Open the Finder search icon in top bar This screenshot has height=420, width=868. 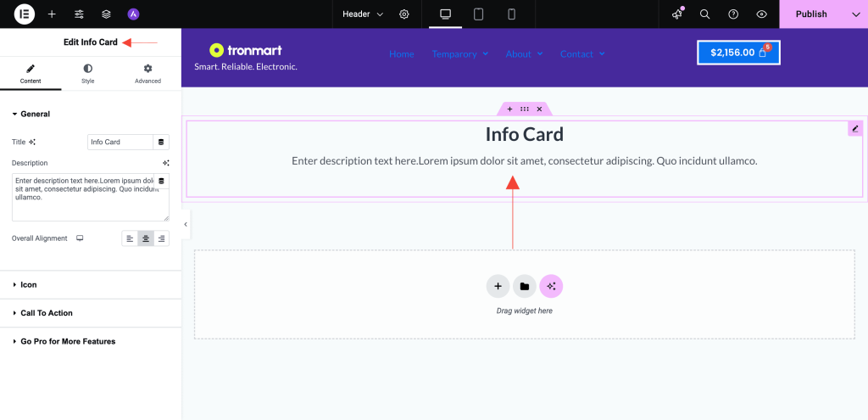click(x=704, y=14)
